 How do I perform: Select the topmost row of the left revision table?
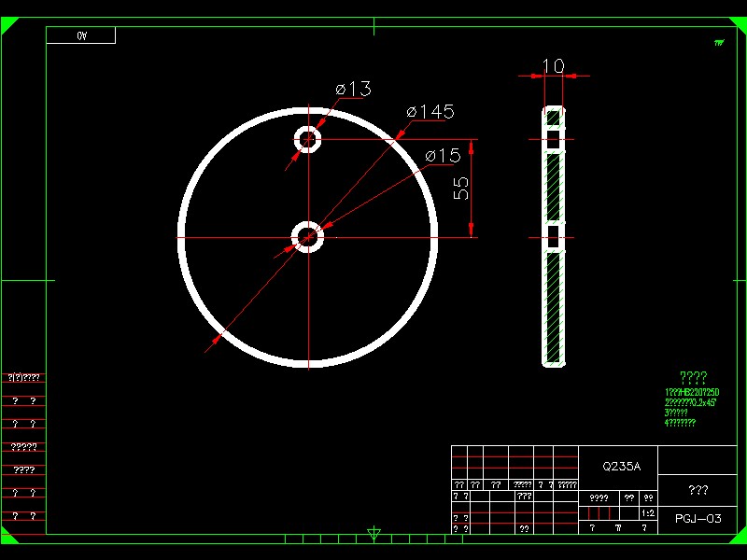(22, 378)
